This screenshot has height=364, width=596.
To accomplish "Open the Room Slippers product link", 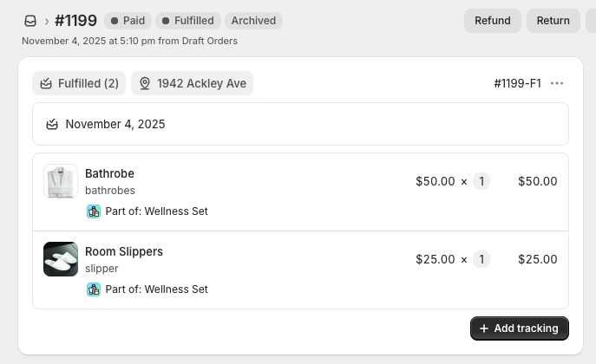I will click(x=124, y=251).
